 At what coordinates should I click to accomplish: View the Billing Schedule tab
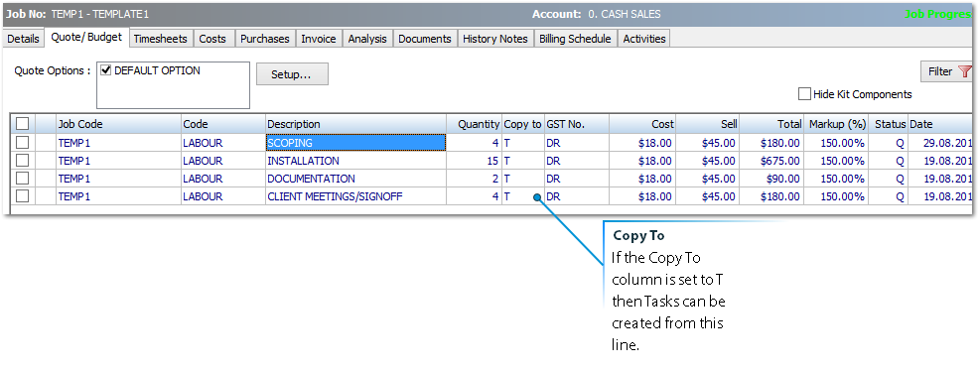pyautogui.click(x=575, y=39)
